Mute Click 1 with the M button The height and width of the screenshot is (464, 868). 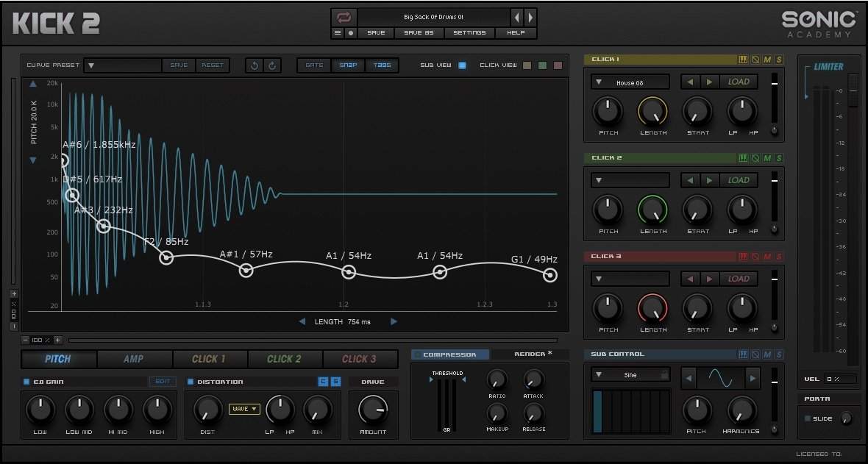(767, 60)
